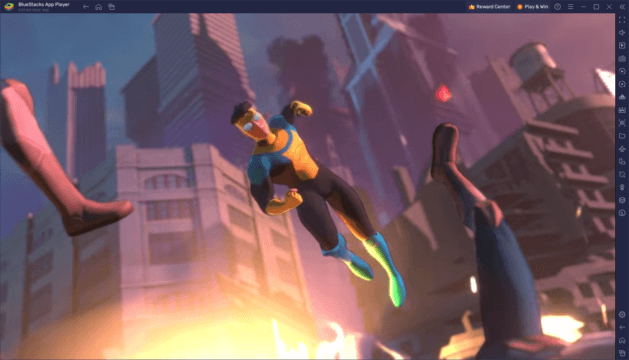Go back using the title bar arrow

tap(86, 7)
